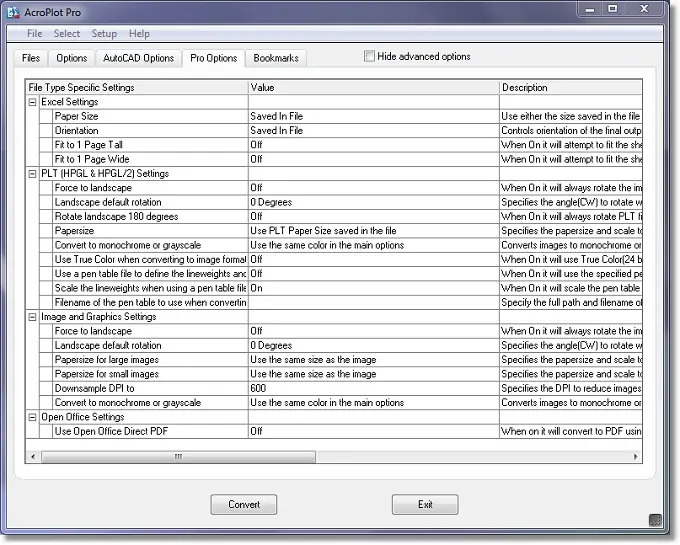Switch to the Files tab
This screenshot has height=545, width=680.
click(x=31, y=58)
